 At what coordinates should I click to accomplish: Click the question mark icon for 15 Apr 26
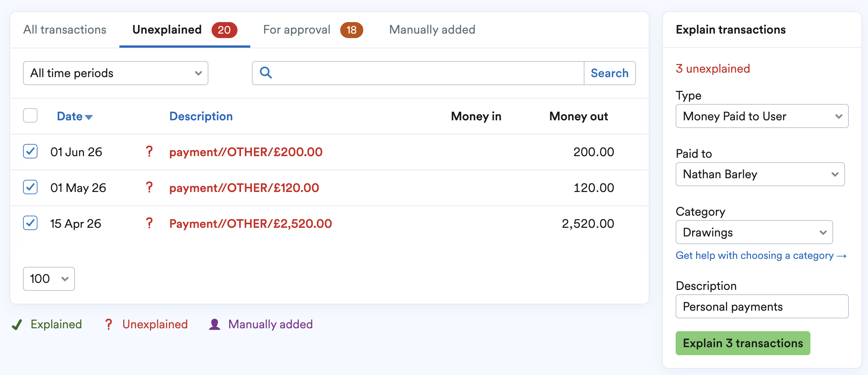[x=149, y=223]
